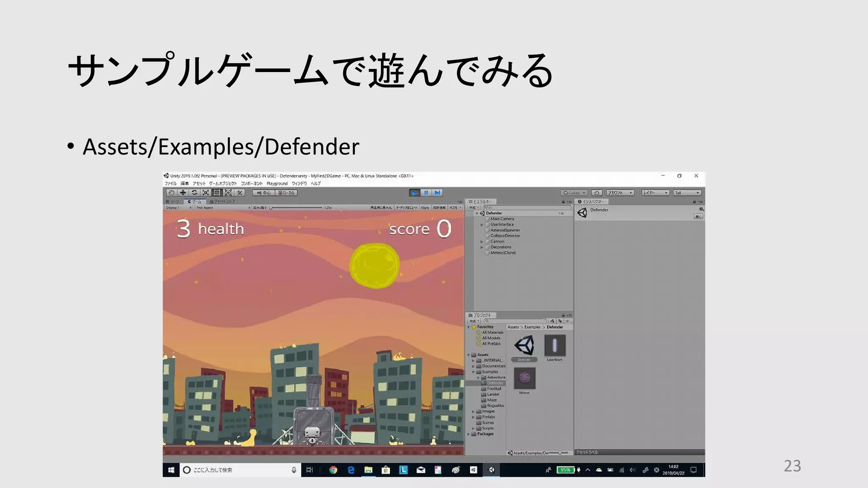Adjust the Game view scale slider
868x488 pixels.
click(296, 208)
